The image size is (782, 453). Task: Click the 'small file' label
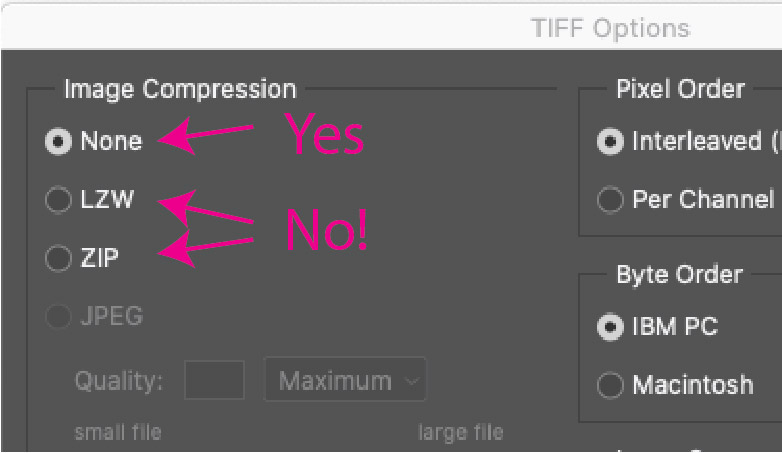coord(118,433)
